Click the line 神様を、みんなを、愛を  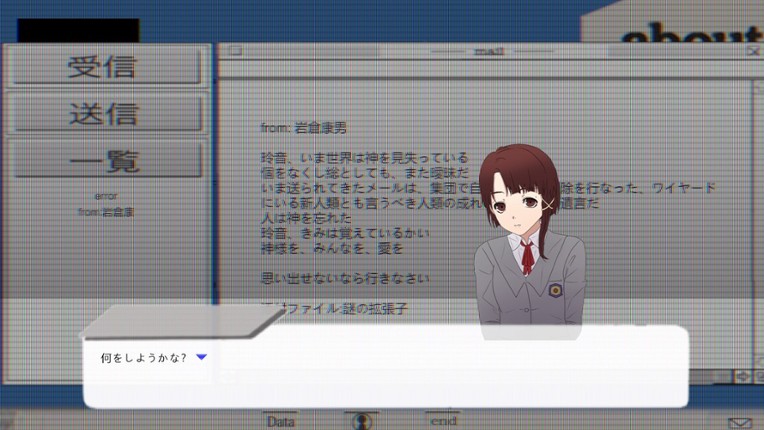pyautogui.click(x=332, y=248)
